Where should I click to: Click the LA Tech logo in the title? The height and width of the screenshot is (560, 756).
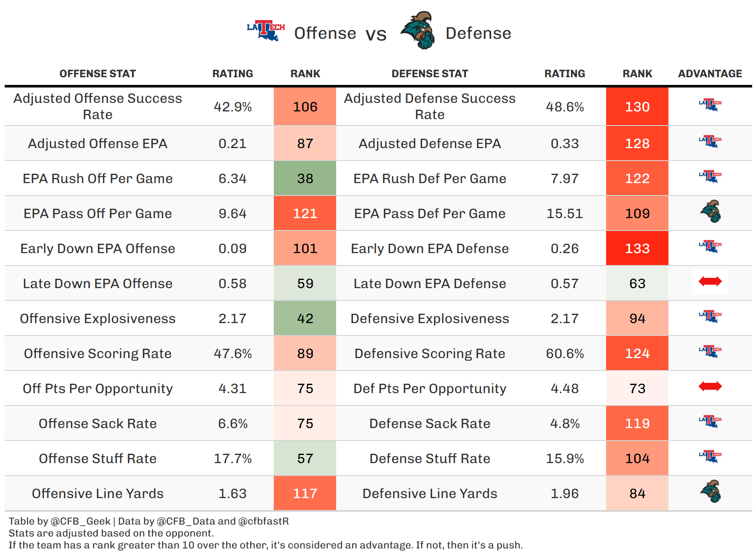[x=266, y=31]
